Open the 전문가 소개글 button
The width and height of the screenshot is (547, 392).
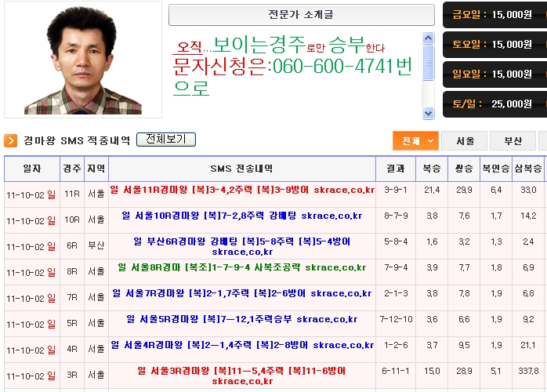point(301,15)
